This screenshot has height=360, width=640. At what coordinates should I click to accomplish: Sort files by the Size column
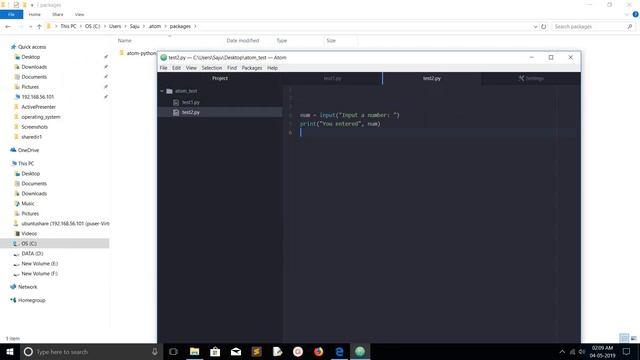pos(331,40)
